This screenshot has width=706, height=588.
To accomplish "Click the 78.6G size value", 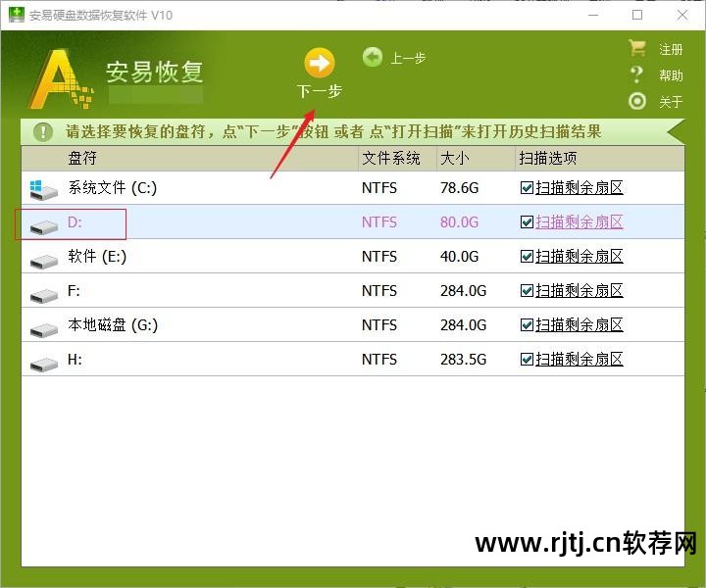I will coord(460,188).
